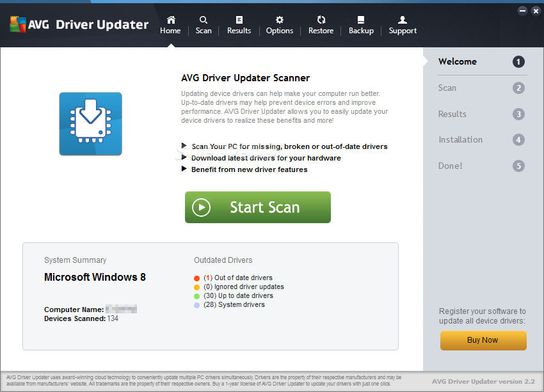Select Done! in the steps sidebar
Viewport: 544px width, 392px height.
(451, 166)
